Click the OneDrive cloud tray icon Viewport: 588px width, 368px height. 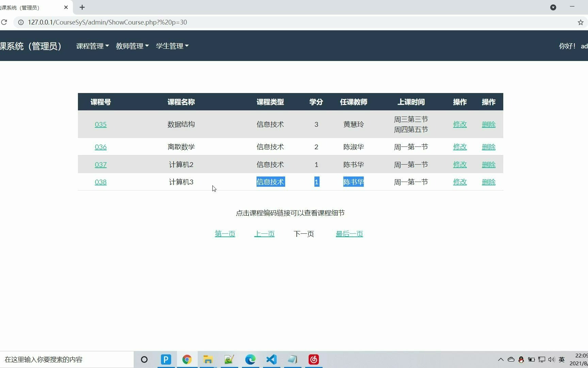pyautogui.click(x=511, y=359)
